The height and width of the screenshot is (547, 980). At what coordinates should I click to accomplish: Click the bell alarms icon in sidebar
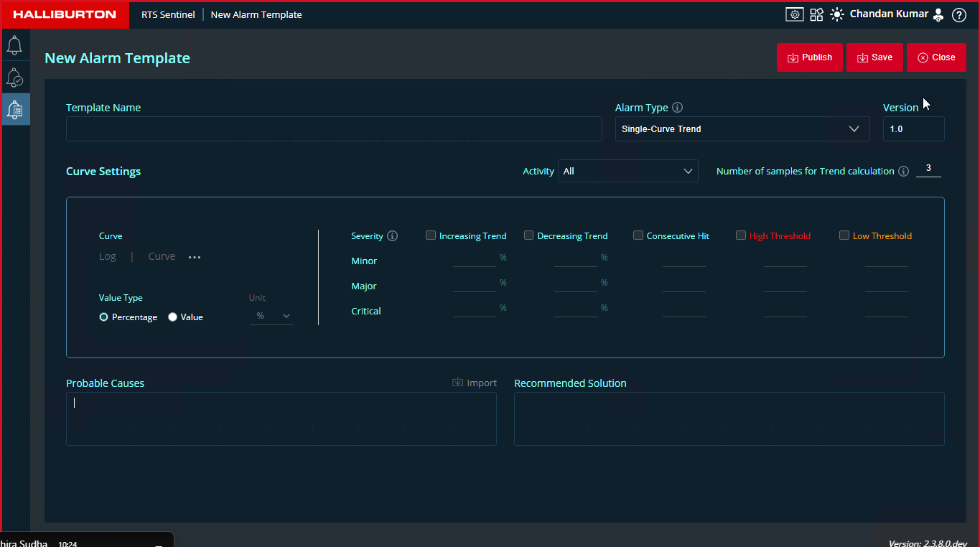pos(14,45)
